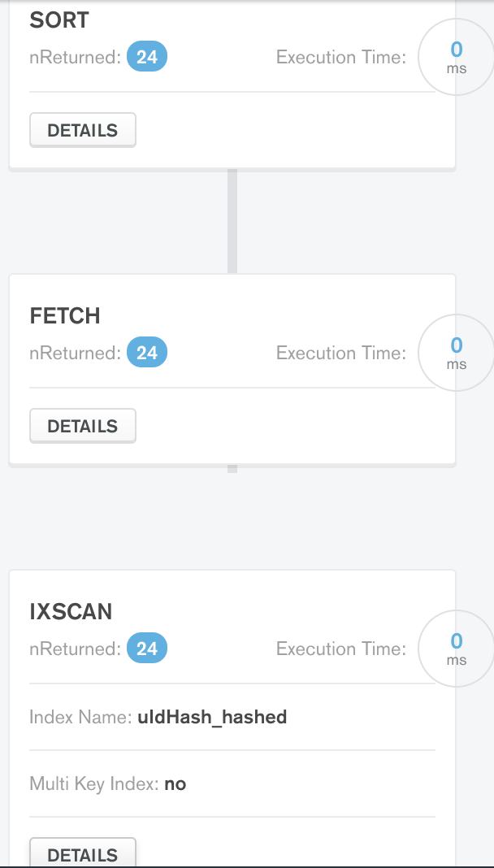Screen dimensions: 494x868
Task: Click the 'nReturned:' label in IXSCAN
Action: (75, 649)
